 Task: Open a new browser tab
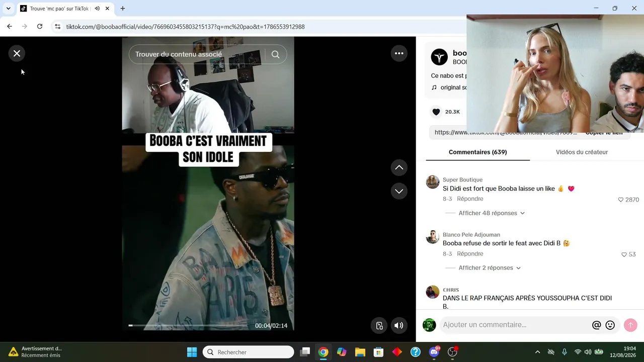[123, 9]
